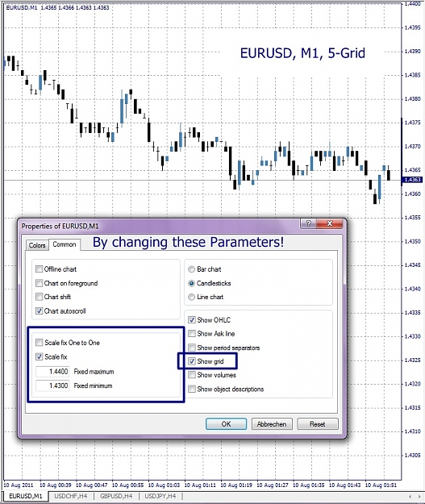Tick Scale fix One to One
The height and width of the screenshot is (504, 425).
[40, 343]
